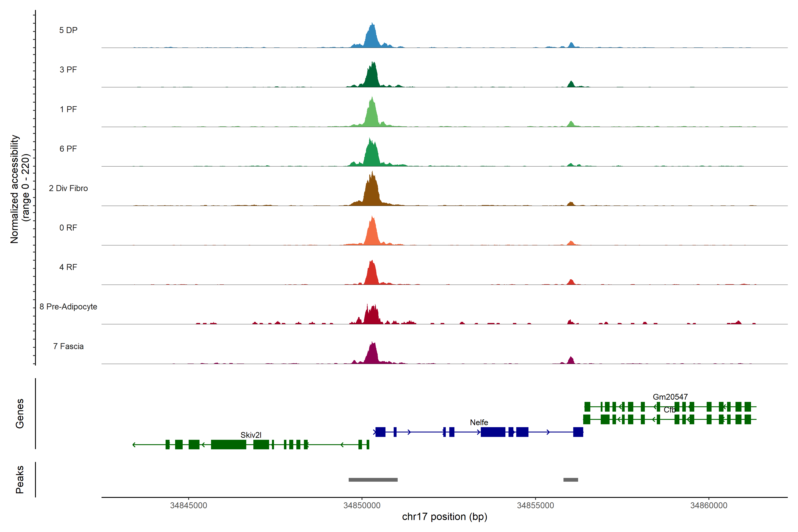Click the 7 Fascia track label
The image size is (798, 532).
point(68,346)
